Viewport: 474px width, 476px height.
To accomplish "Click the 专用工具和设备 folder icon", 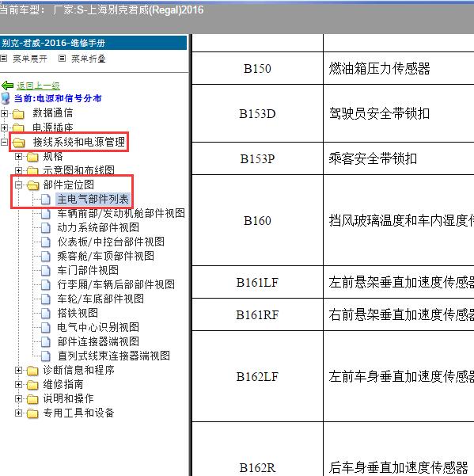I will pyautogui.click(x=32, y=413).
